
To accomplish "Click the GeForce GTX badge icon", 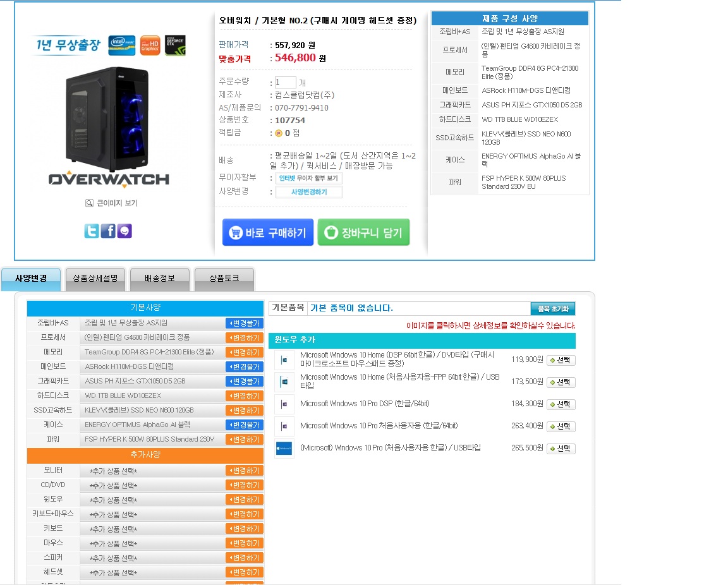I will [x=175, y=45].
